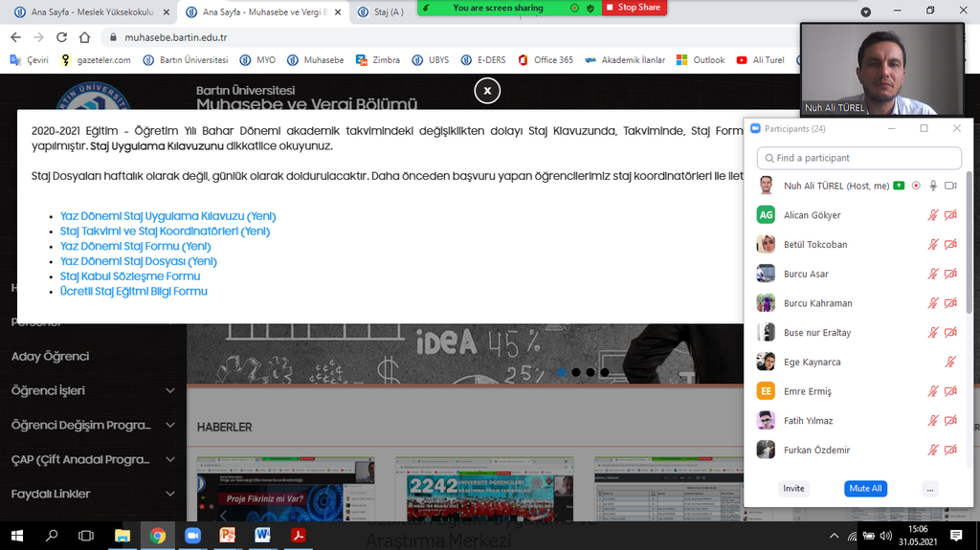
Task: Open gazeteler.com bookmark
Action: [x=96, y=60]
